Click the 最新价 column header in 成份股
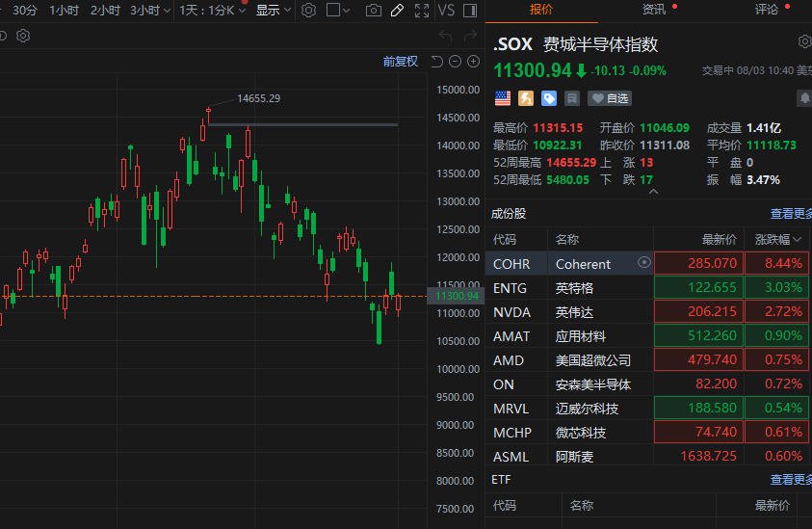Image resolution: width=812 pixels, height=529 pixels. point(719,239)
